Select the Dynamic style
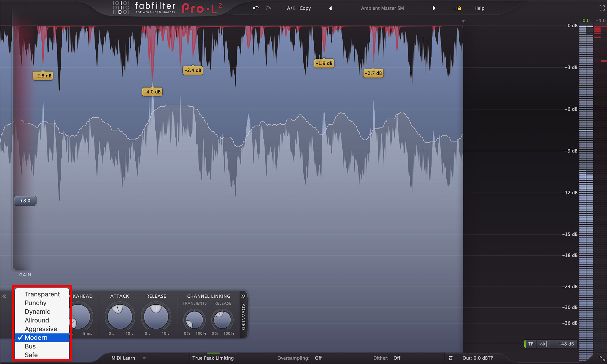 tap(42, 312)
